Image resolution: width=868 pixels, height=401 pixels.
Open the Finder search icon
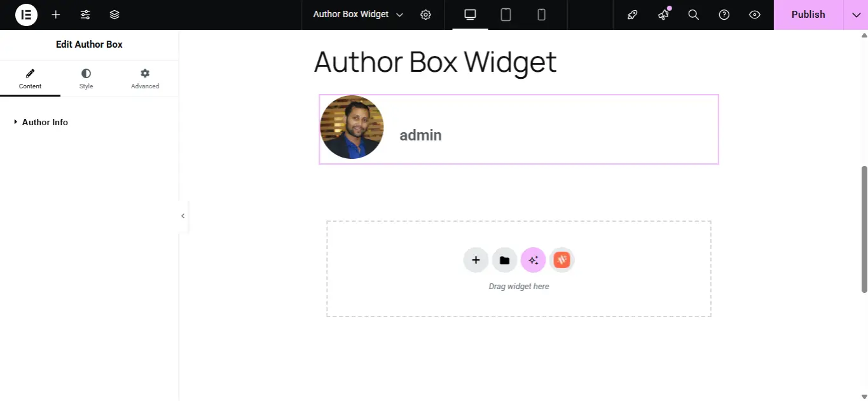point(694,15)
